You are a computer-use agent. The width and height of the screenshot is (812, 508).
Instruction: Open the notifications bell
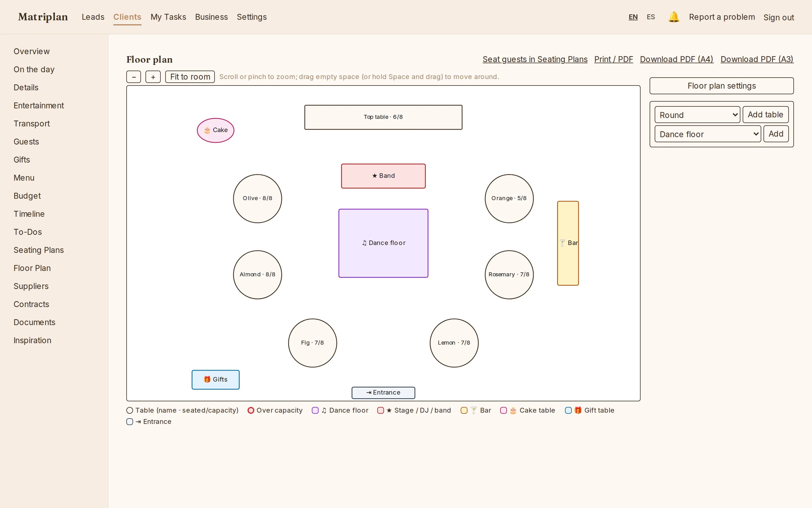pyautogui.click(x=673, y=17)
